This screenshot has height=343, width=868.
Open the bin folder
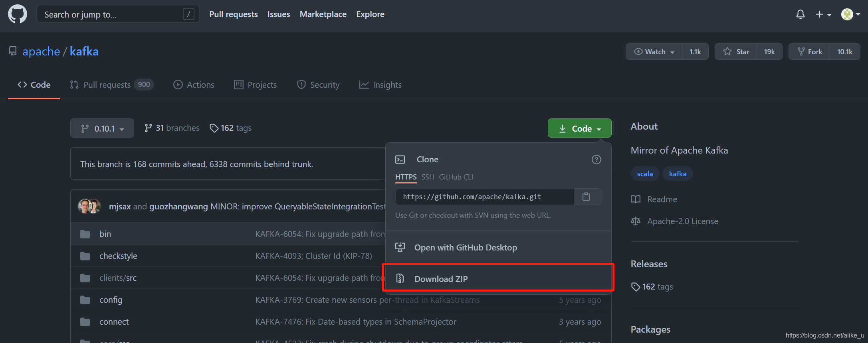(105, 234)
